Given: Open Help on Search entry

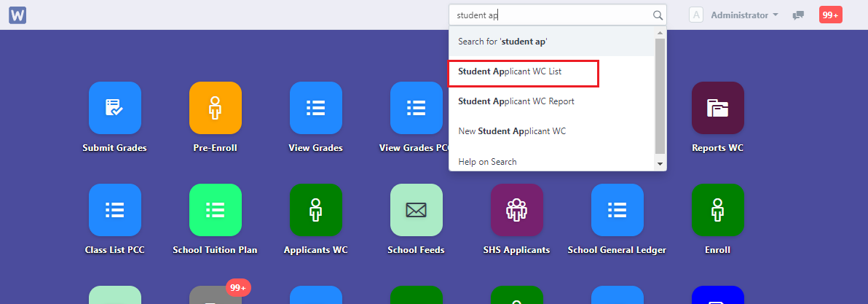Looking at the screenshot, I should coord(552,162).
